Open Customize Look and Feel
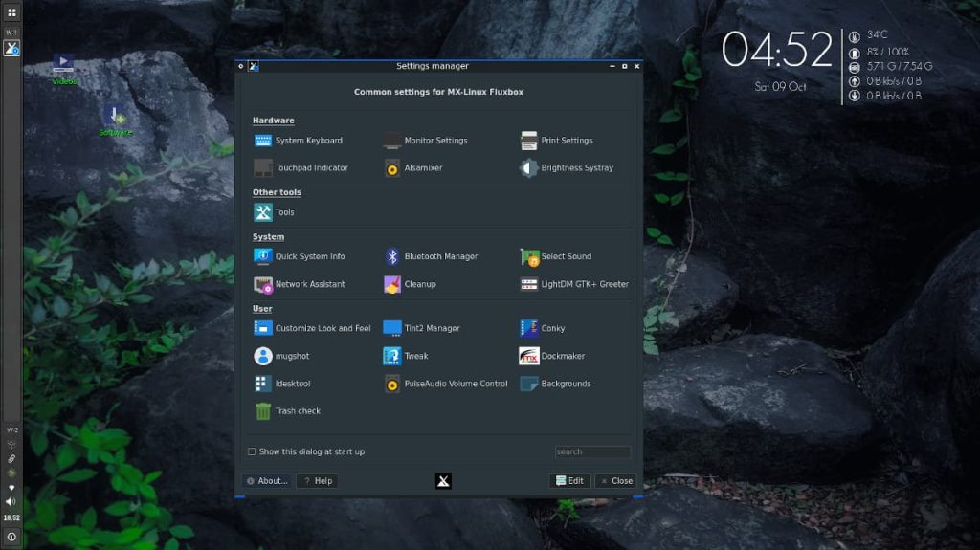Viewport: 980px width, 550px height. [313, 328]
